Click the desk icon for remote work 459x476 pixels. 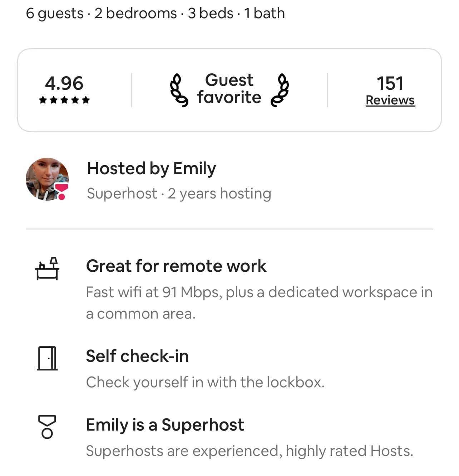click(x=47, y=269)
